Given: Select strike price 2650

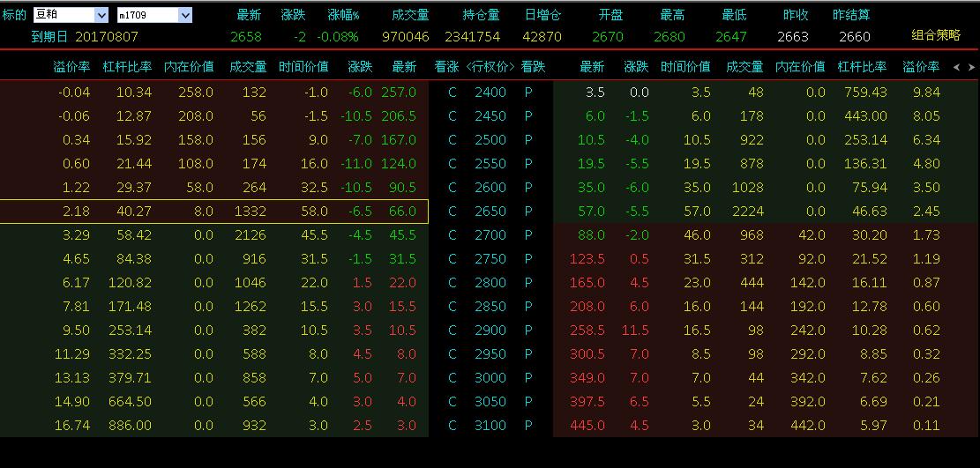Looking at the screenshot, I should 490,212.
